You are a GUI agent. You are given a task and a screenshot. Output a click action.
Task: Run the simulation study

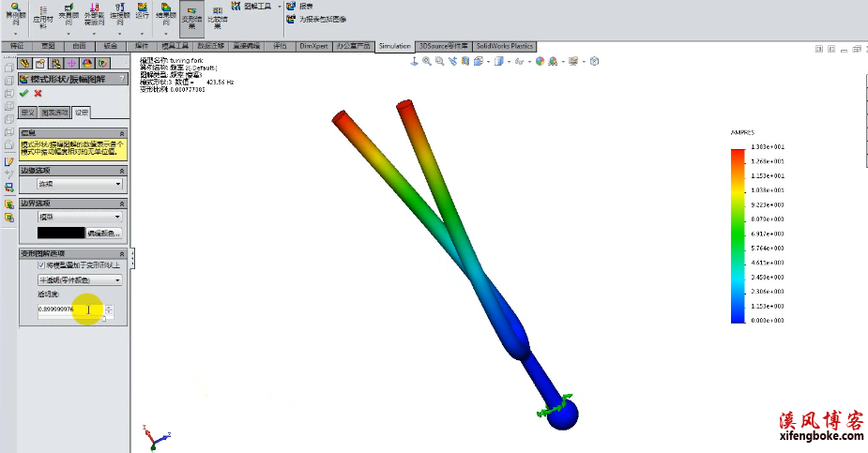pos(143,11)
